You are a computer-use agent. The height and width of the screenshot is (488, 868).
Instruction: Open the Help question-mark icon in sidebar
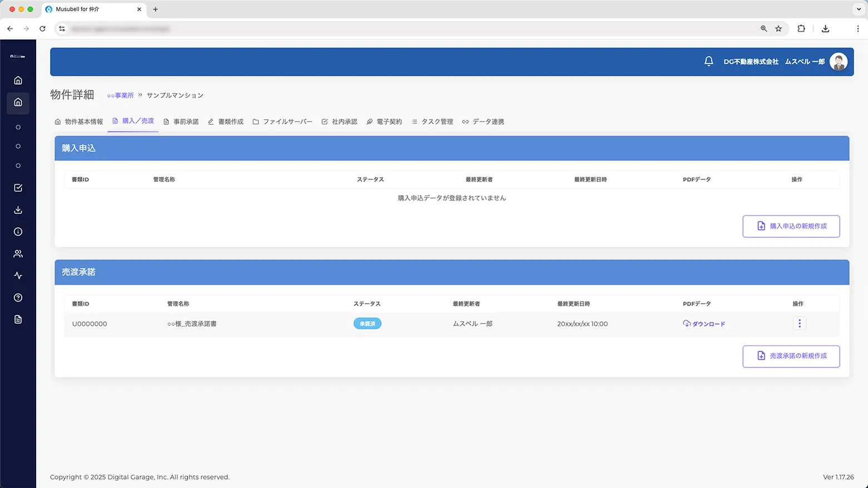tap(18, 297)
